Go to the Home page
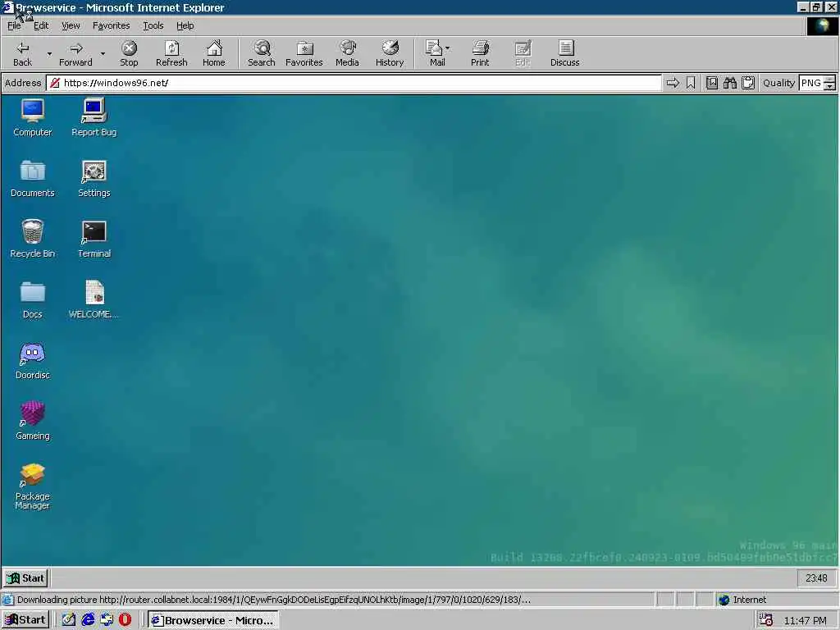840x630 pixels. 214,53
